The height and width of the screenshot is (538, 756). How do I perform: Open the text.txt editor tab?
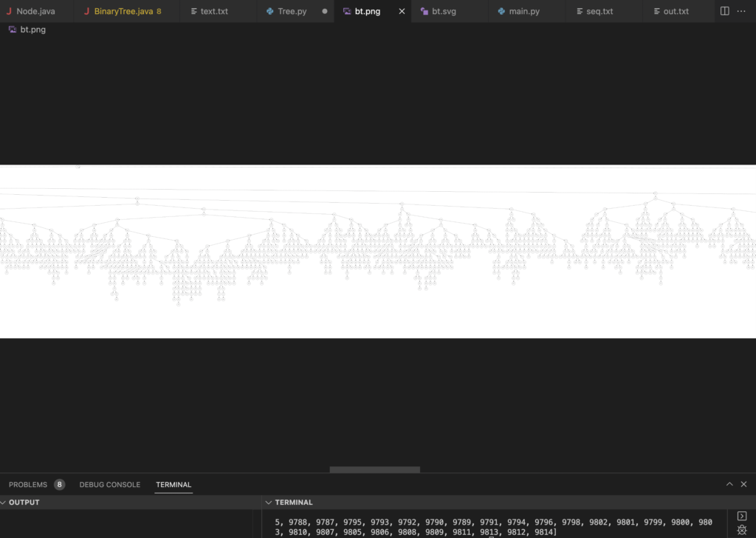click(x=213, y=12)
